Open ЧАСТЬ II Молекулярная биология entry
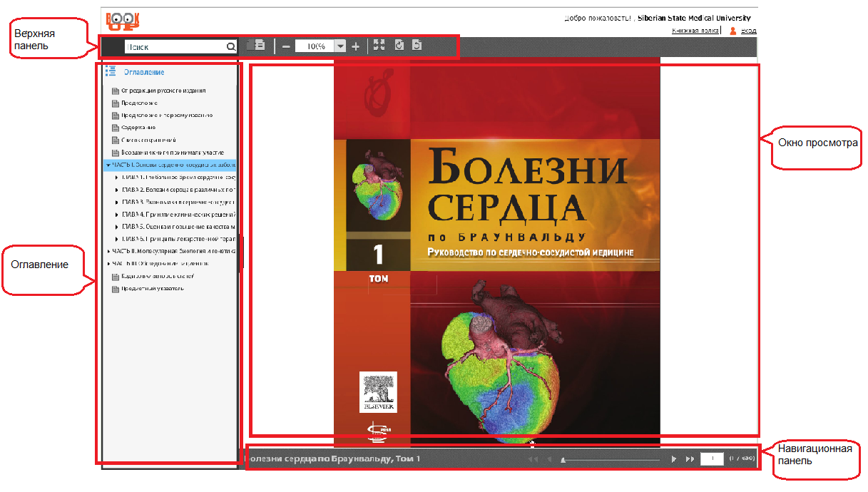The image size is (868, 492). point(174,251)
